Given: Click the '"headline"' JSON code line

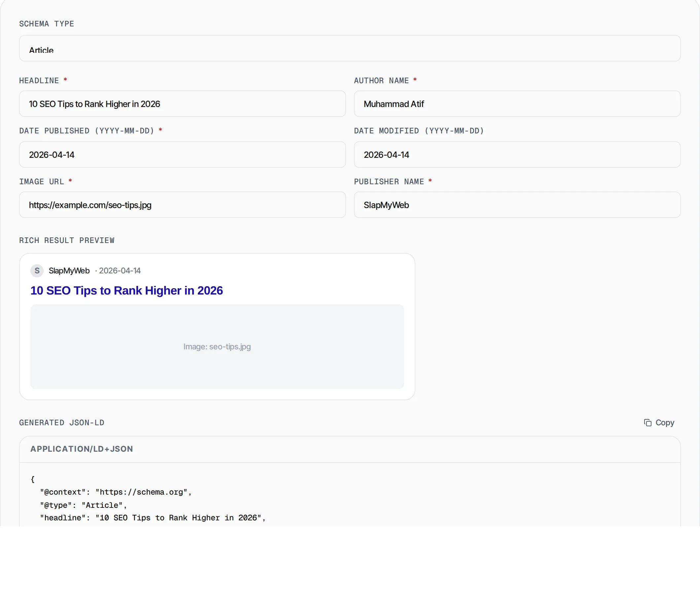Looking at the screenshot, I should [x=153, y=518].
